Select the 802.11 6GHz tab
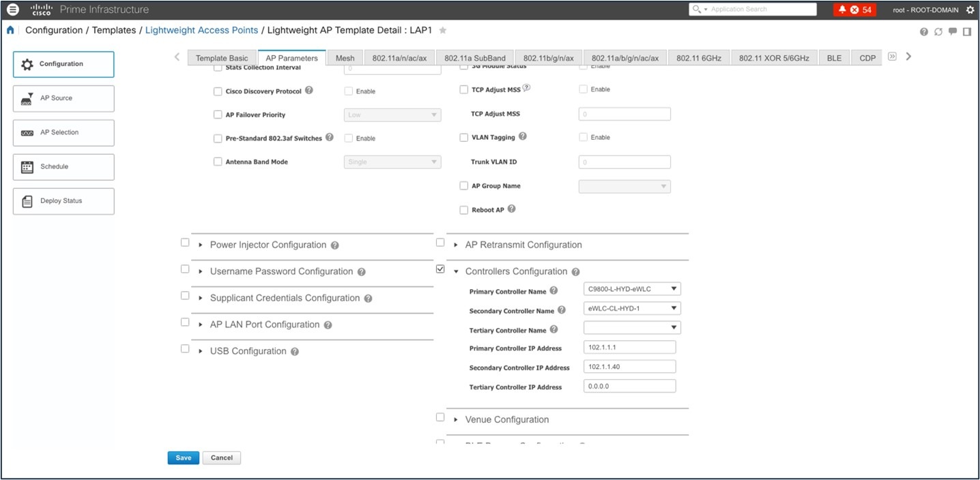The width and height of the screenshot is (980, 480). (697, 57)
